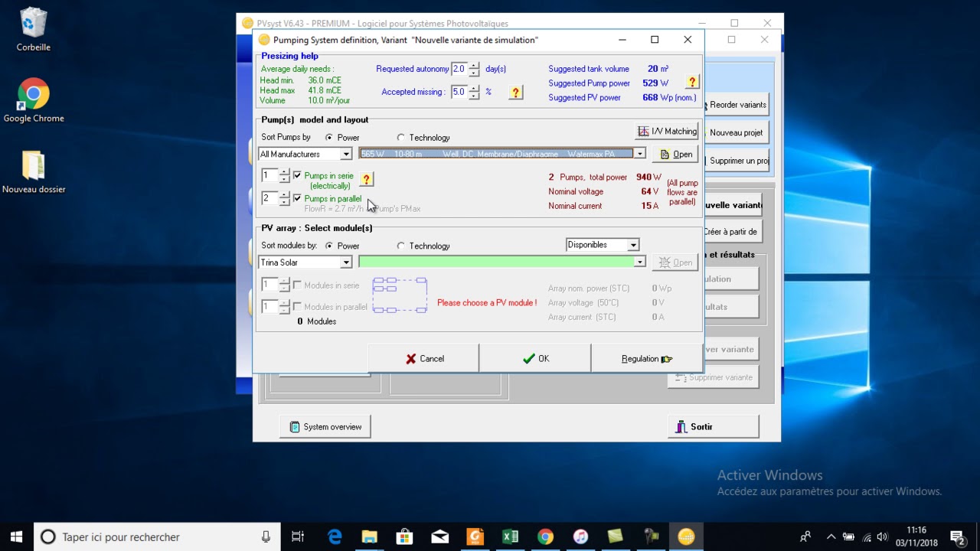The height and width of the screenshot is (551, 980).
Task: Open the Disponibles modules filter dropdown
Action: pyautogui.click(x=633, y=245)
